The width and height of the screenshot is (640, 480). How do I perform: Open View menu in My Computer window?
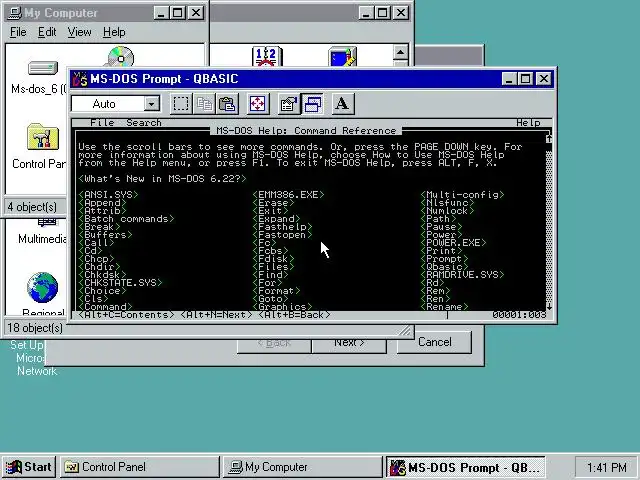[79, 32]
